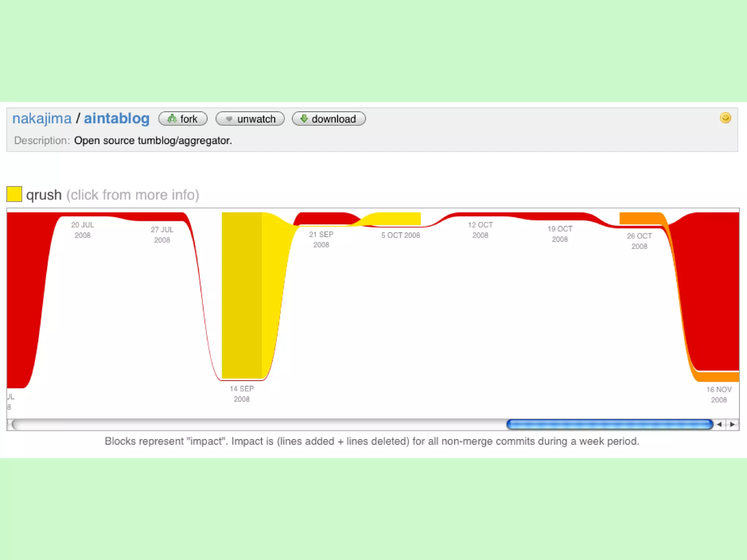747x560 pixels.
Task: Click the fork button
Action: (x=183, y=119)
